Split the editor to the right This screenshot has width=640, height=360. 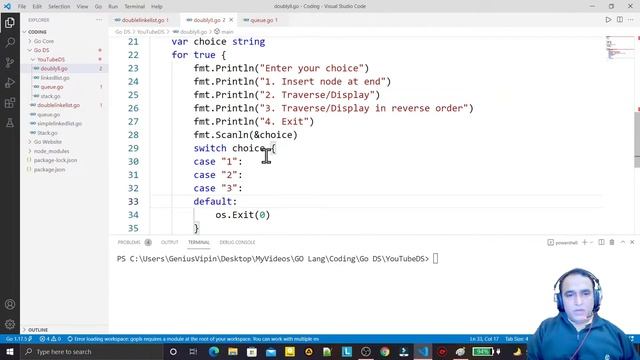click(x=620, y=20)
